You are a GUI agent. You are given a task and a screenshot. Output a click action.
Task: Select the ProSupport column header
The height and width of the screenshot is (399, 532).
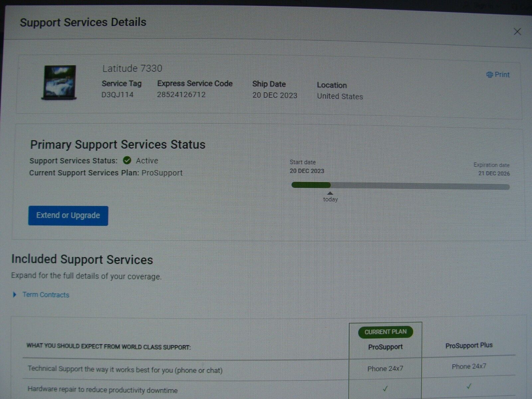[x=385, y=347]
